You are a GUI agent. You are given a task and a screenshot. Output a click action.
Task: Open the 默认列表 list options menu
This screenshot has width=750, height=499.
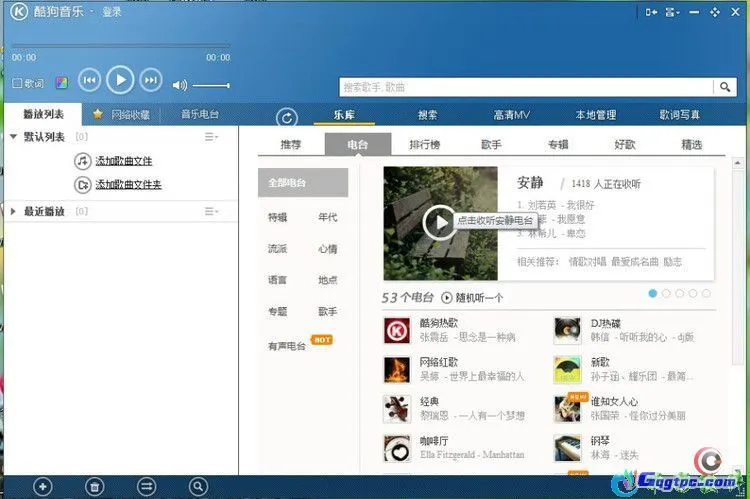[211, 137]
